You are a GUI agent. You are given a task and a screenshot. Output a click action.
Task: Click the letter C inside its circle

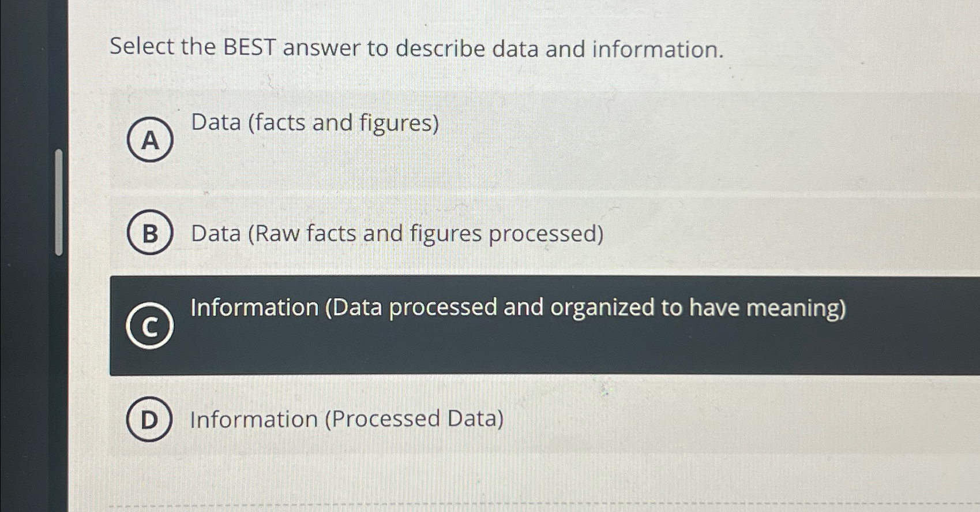click(150, 327)
